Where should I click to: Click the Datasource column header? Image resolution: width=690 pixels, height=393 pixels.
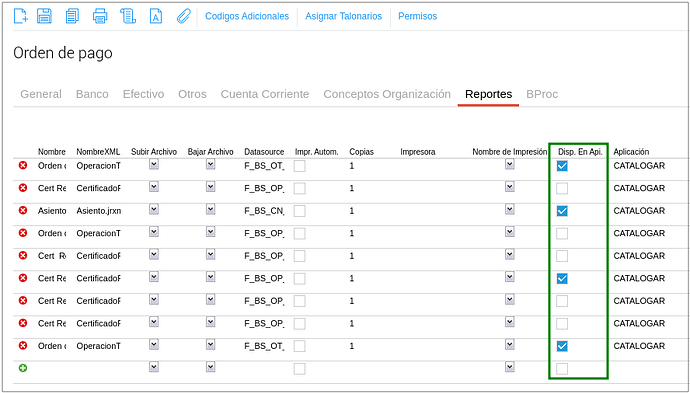264,152
